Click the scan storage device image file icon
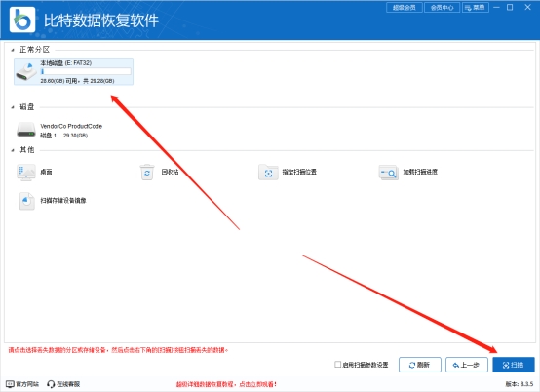 (27, 201)
